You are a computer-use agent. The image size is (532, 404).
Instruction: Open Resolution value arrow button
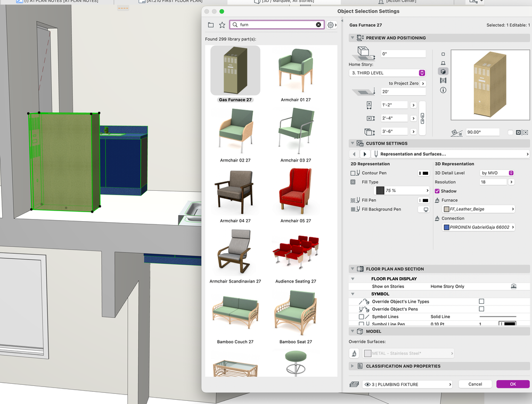pos(511,182)
